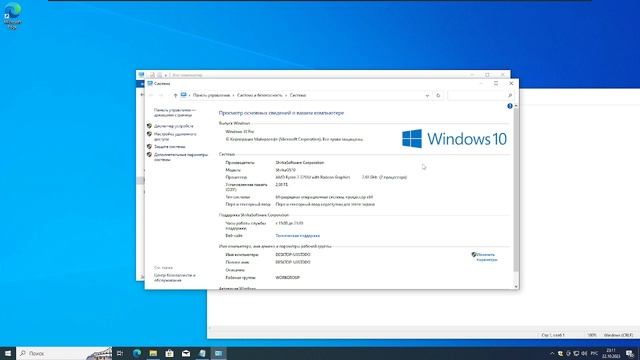Open the network icon in system tray
Viewport: 640px width, 360px height.
(x=576, y=353)
